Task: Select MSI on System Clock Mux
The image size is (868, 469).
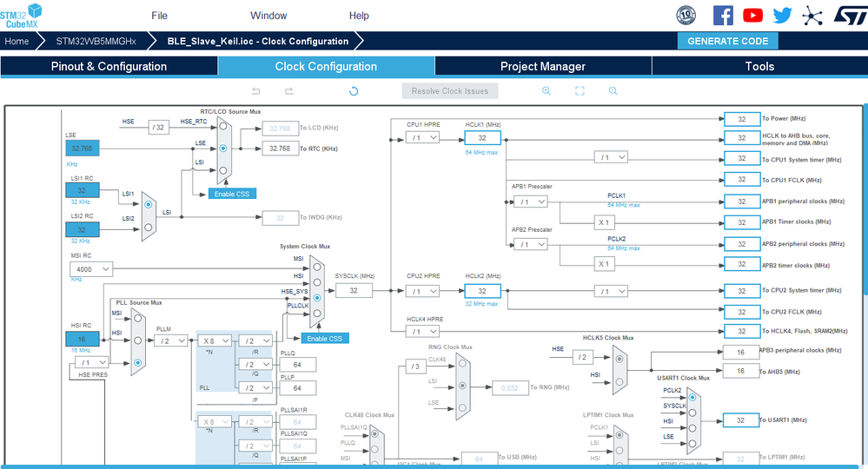Action: (x=317, y=268)
